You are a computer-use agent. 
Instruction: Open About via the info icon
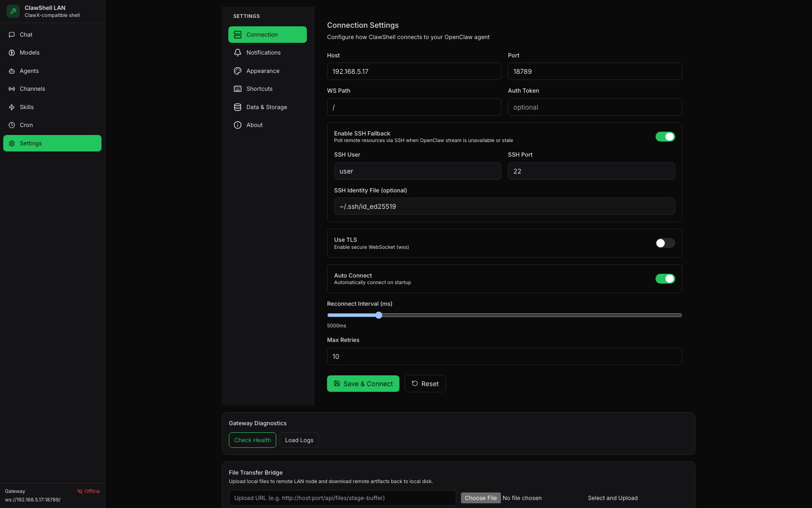tap(237, 125)
